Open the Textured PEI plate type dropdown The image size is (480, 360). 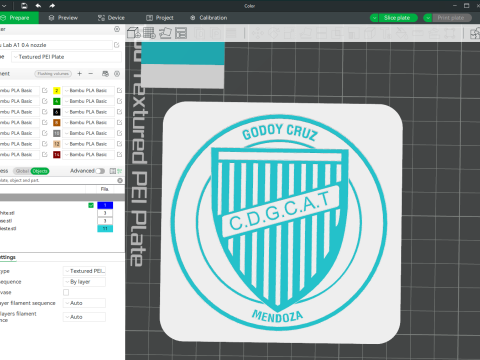click(x=84, y=271)
